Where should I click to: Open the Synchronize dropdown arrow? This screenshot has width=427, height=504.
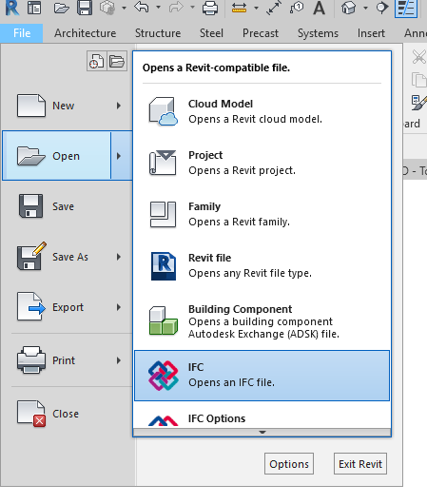[x=124, y=8]
